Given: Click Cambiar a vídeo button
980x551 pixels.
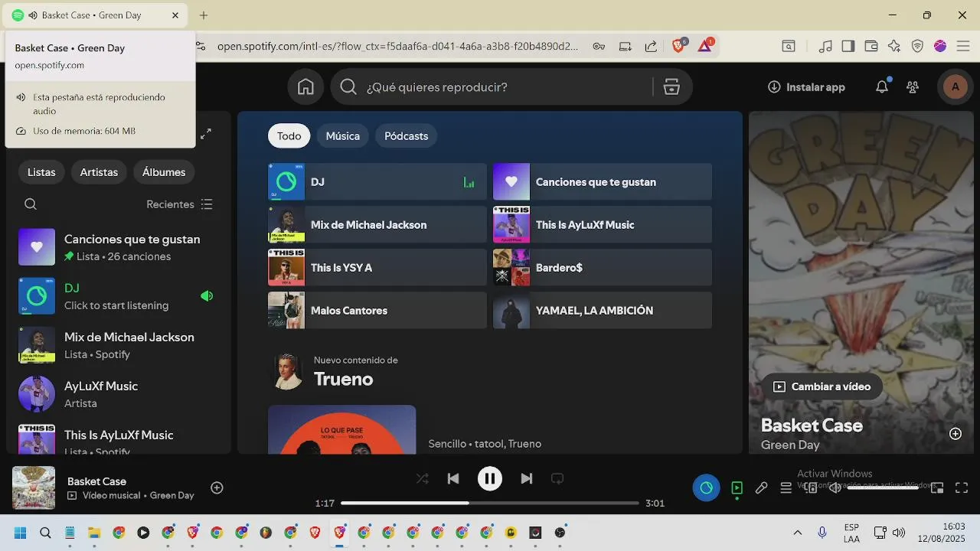Looking at the screenshot, I should [822, 386].
